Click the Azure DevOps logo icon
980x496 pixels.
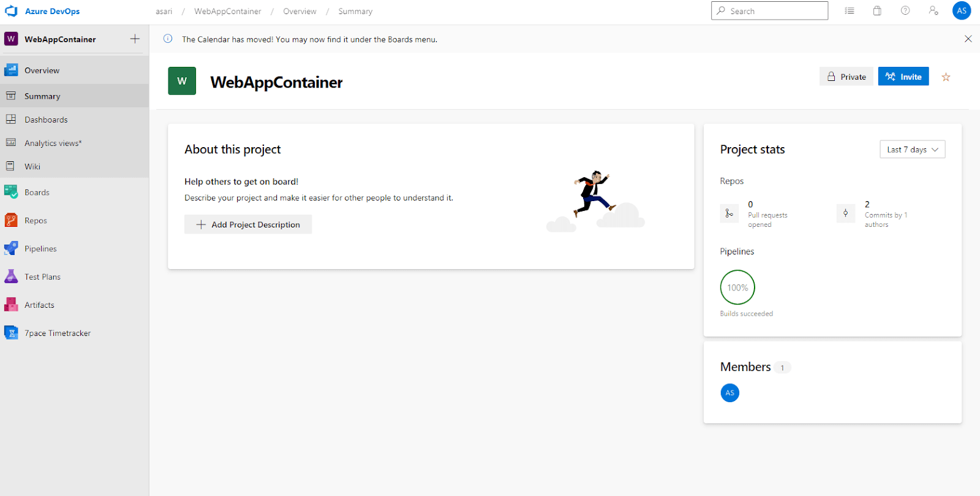point(11,11)
